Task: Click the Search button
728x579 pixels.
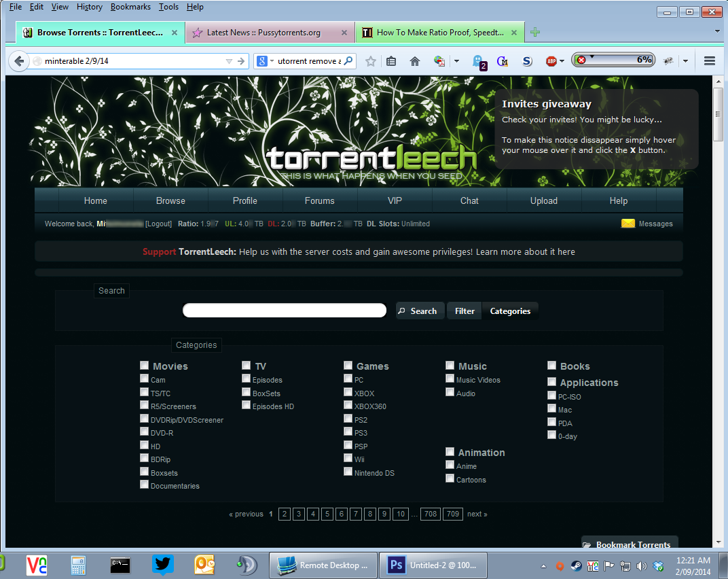Action: pyautogui.click(x=420, y=311)
